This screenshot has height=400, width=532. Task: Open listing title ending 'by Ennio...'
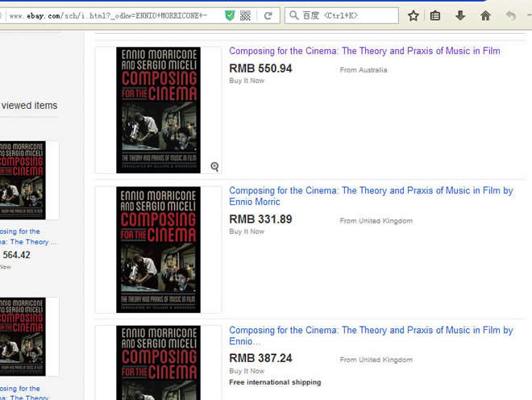371,335
